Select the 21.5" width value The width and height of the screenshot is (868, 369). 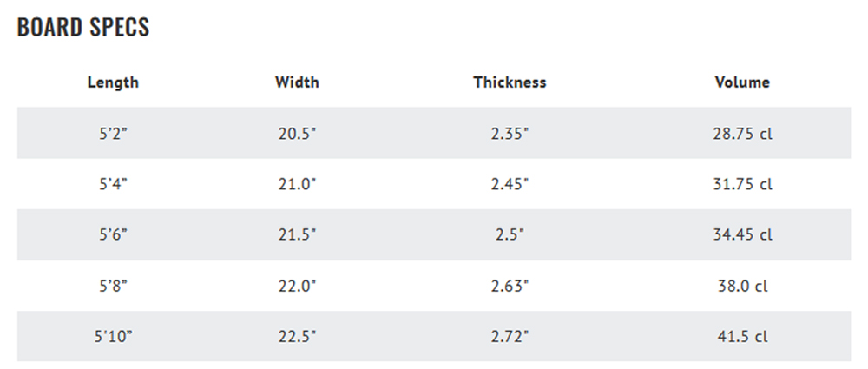(297, 235)
